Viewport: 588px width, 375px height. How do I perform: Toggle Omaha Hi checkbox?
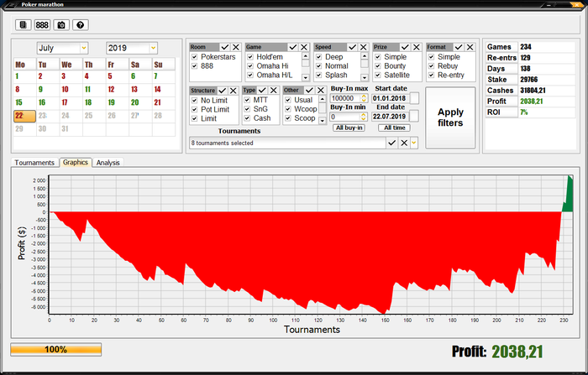[250, 66]
